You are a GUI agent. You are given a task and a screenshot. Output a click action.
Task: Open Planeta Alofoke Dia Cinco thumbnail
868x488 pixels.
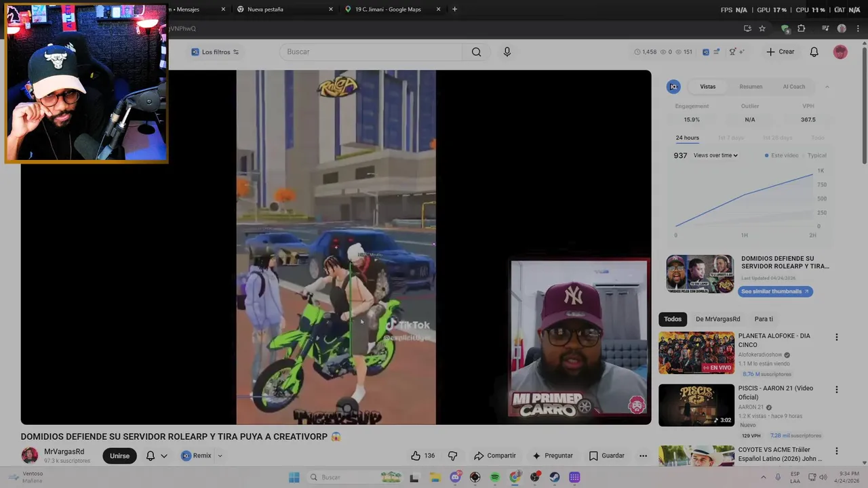click(696, 353)
